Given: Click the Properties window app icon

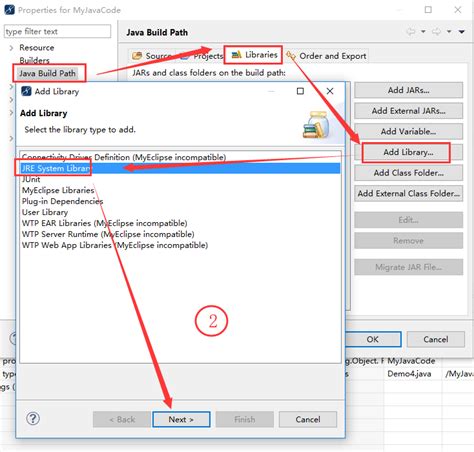Looking at the screenshot, I should click(x=9, y=9).
